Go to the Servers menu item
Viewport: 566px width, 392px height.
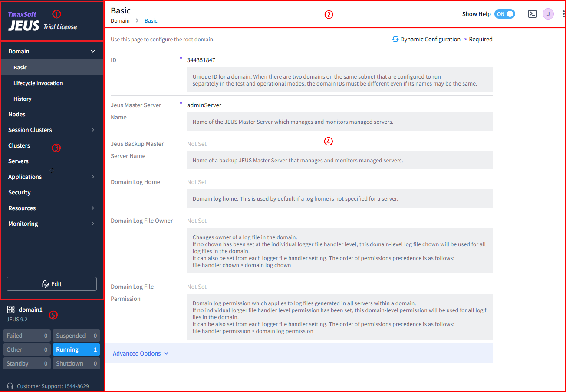[18, 161]
